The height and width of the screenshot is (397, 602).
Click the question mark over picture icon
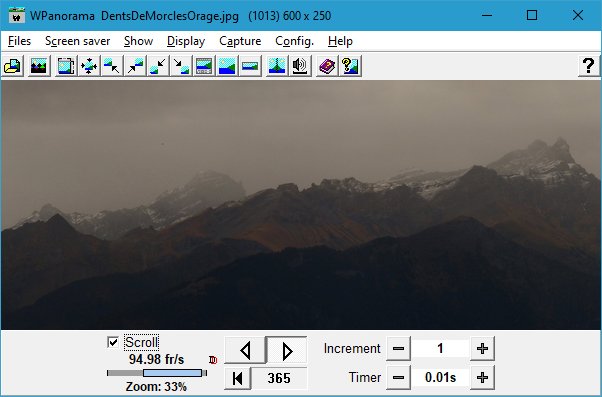(x=350, y=66)
